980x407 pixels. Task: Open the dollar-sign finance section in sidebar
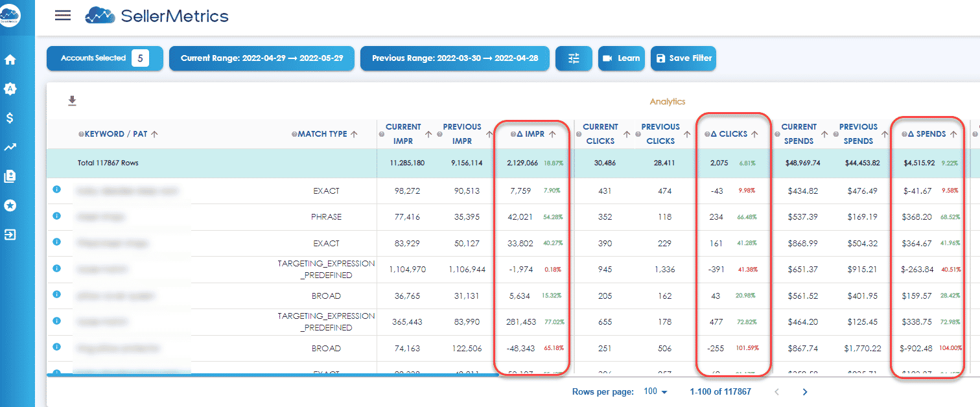[9, 117]
